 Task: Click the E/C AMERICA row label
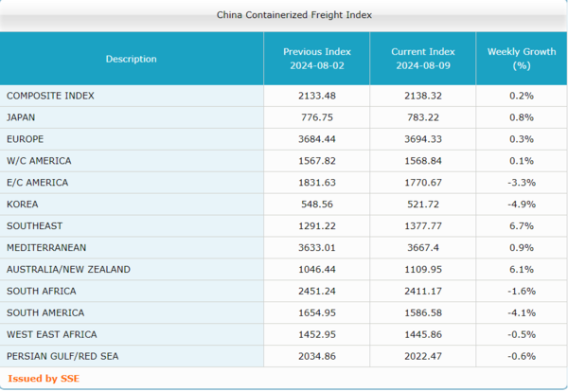(38, 182)
